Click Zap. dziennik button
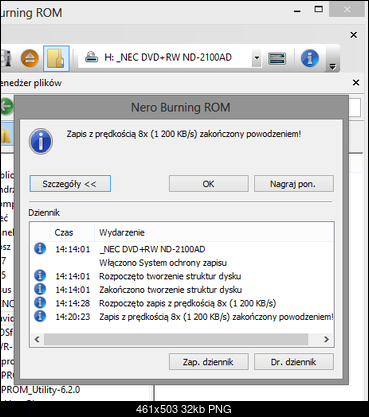The image size is (369, 417). (209, 362)
